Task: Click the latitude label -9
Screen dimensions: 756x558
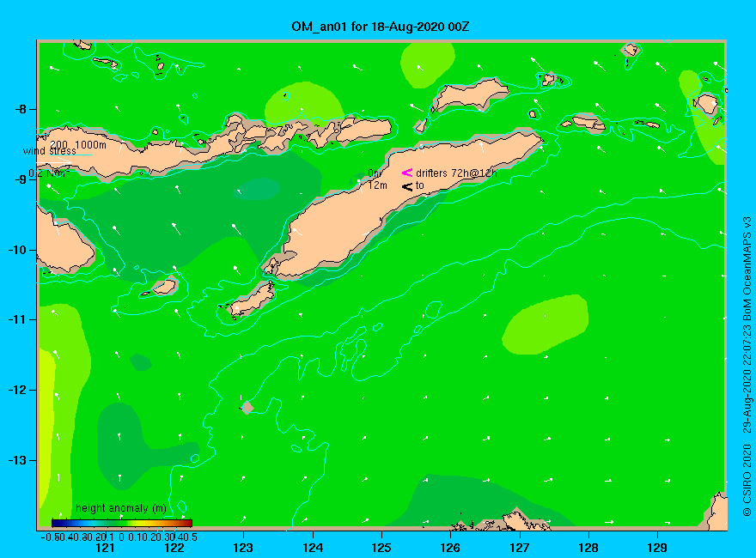Action: (21, 179)
